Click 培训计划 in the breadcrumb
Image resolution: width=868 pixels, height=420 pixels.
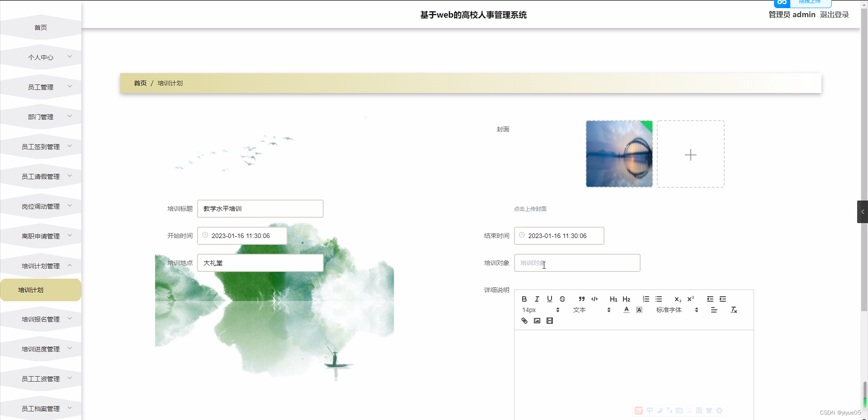pos(170,83)
